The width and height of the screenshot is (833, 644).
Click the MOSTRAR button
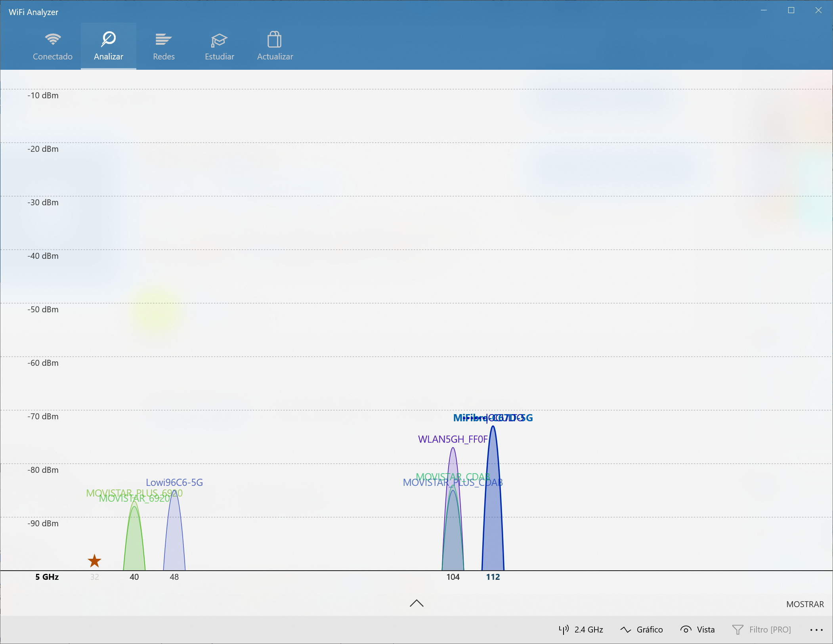pos(805,604)
